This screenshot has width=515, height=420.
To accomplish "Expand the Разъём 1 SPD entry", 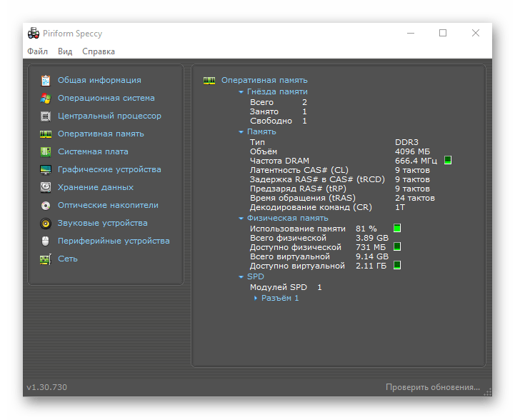I will pos(256,298).
